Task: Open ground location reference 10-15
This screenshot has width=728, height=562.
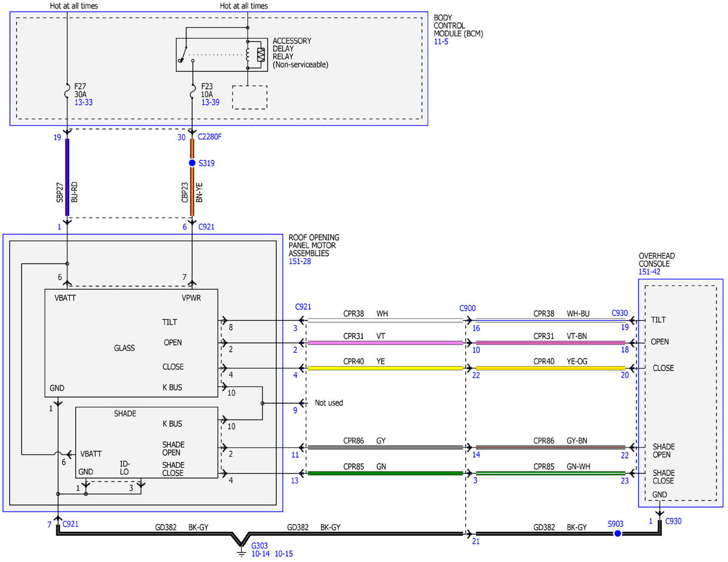Action: coord(285,554)
